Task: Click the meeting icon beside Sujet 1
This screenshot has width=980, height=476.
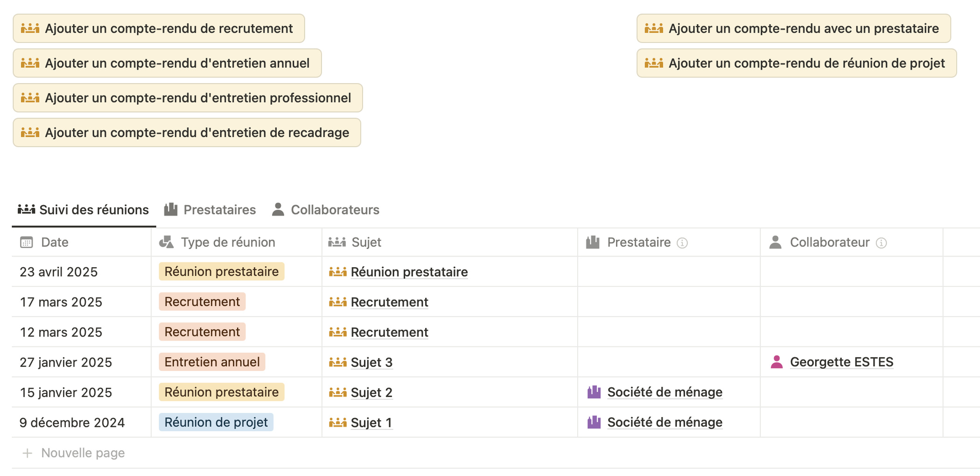Action: pyautogui.click(x=337, y=422)
